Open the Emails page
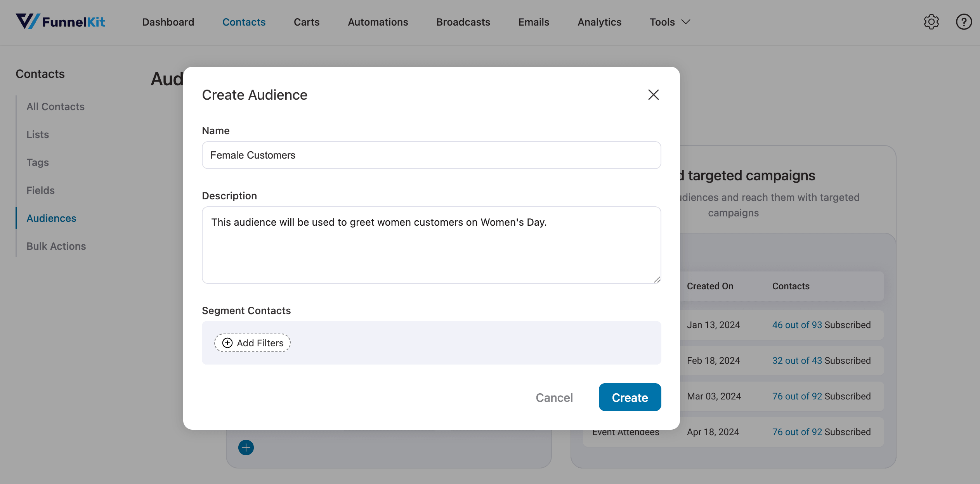 [x=534, y=22]
